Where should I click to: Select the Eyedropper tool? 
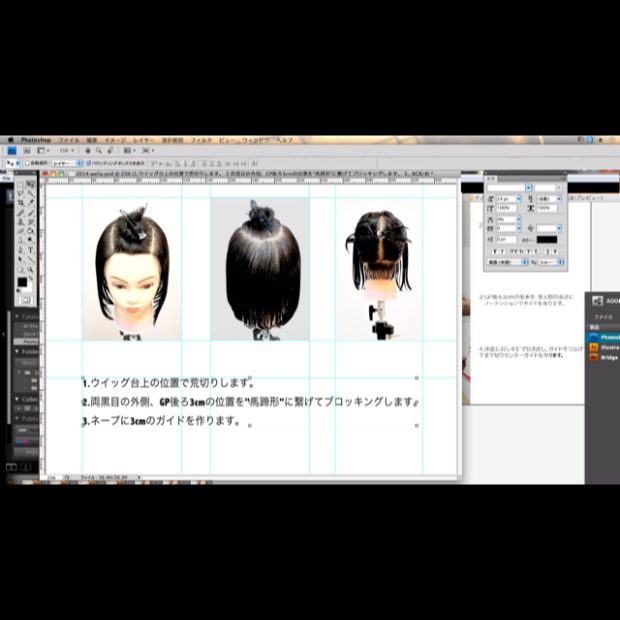(x=30, y=202)
